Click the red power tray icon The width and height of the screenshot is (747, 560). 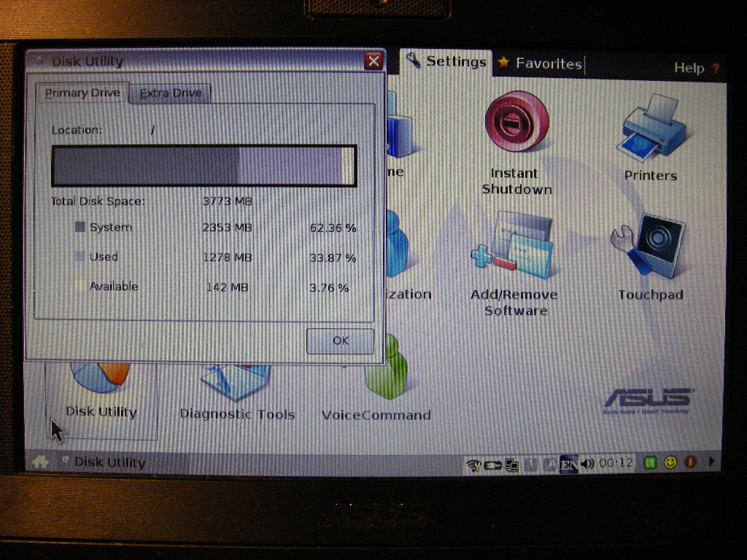tap(690, 462)
